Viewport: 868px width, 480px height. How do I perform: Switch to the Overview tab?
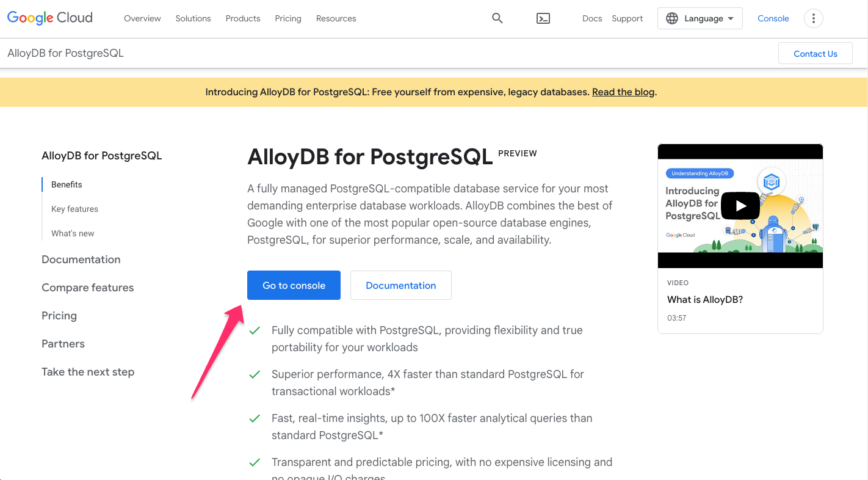(x=142, y=18)
